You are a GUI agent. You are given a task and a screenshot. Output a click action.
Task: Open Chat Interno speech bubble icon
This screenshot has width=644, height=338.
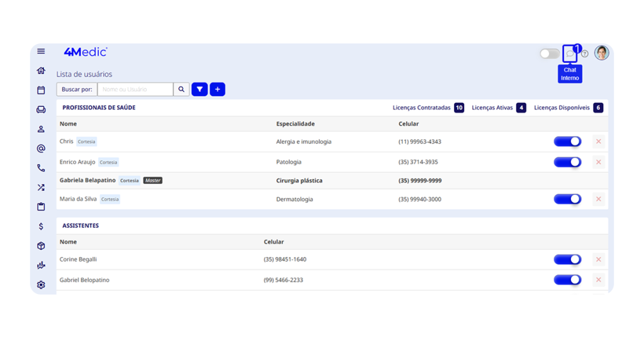pyautogui.click(x=570, y=54)
